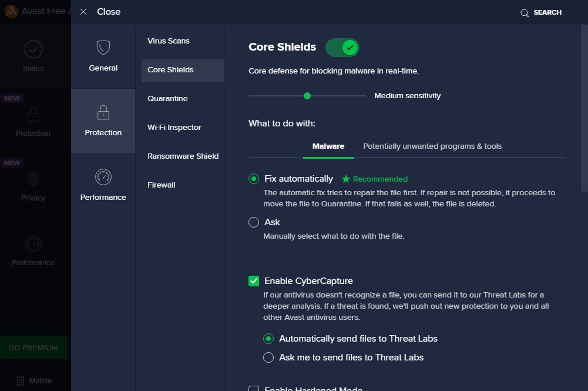Viewport: 588px width, 391px height.
Task: Select Fix automatically radio option
Action: [x=254, y=179]
